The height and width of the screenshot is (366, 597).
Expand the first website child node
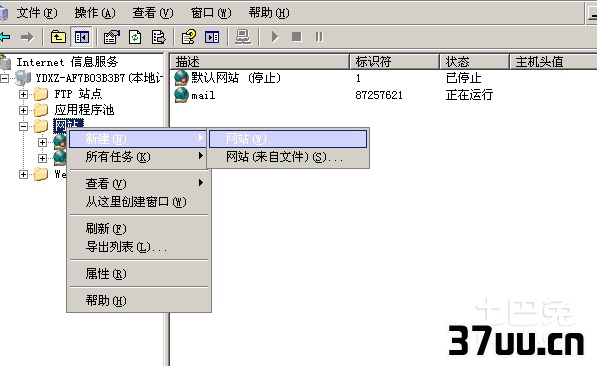tap(42, 142)
